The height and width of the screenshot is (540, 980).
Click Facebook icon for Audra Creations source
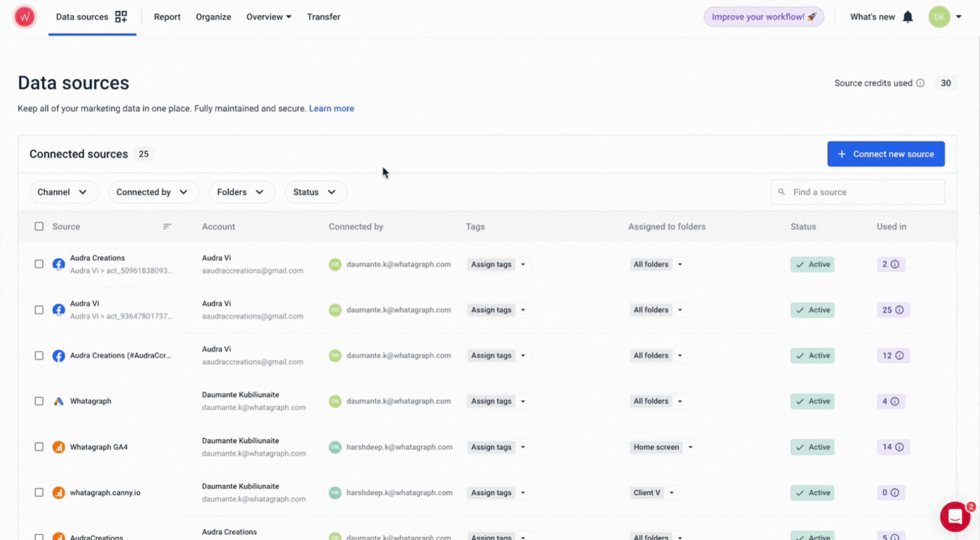click(x=59, y=264)
